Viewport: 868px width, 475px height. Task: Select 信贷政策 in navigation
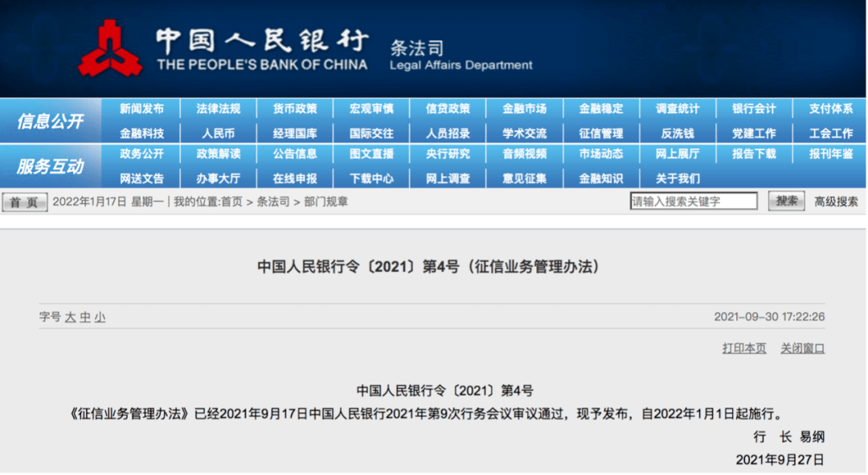[x=448, y=109]
